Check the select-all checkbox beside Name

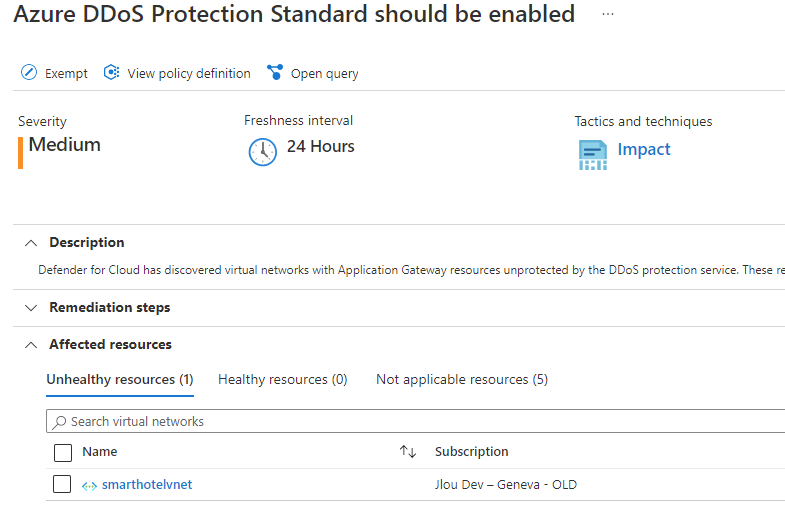click(x=63, y=452)
